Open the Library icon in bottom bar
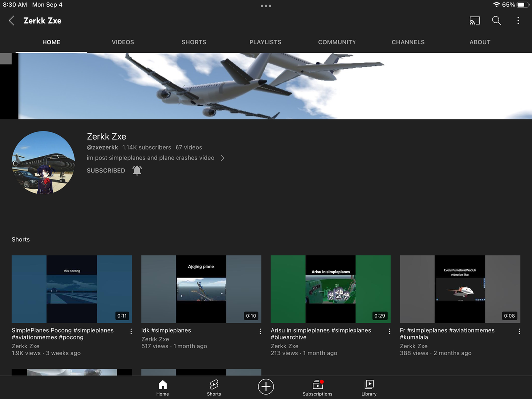Viewport: 532px width, 399px height. point(369,388)
